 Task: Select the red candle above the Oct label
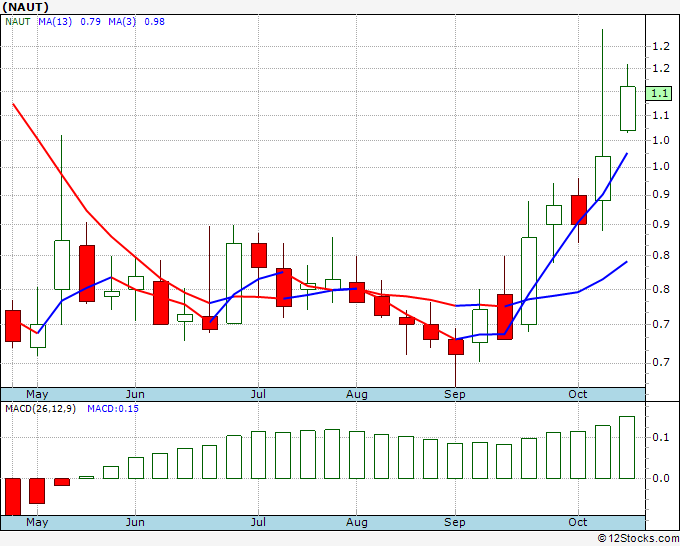click(x=579, y=210)
